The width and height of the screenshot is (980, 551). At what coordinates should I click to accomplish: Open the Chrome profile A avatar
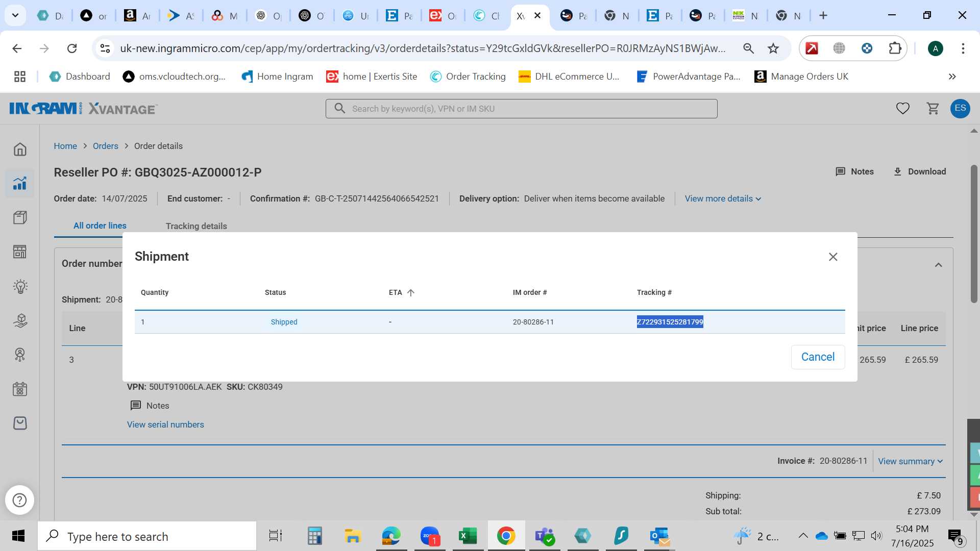[935, 48]
